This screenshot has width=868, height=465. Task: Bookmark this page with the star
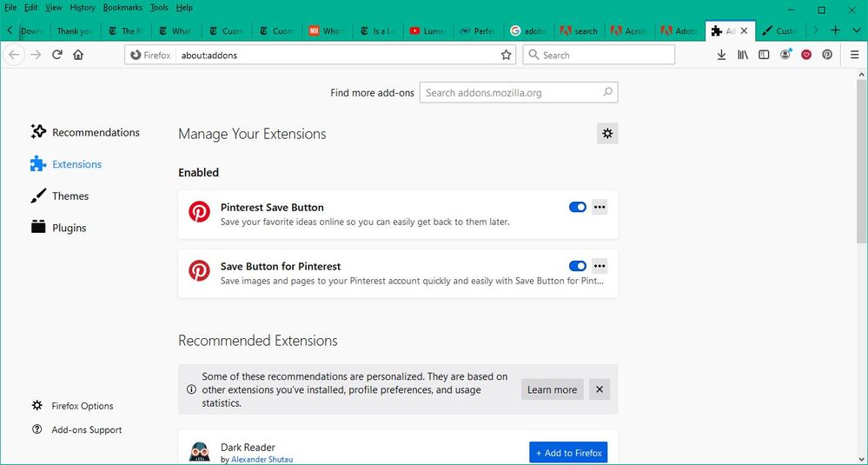(506, 55)
